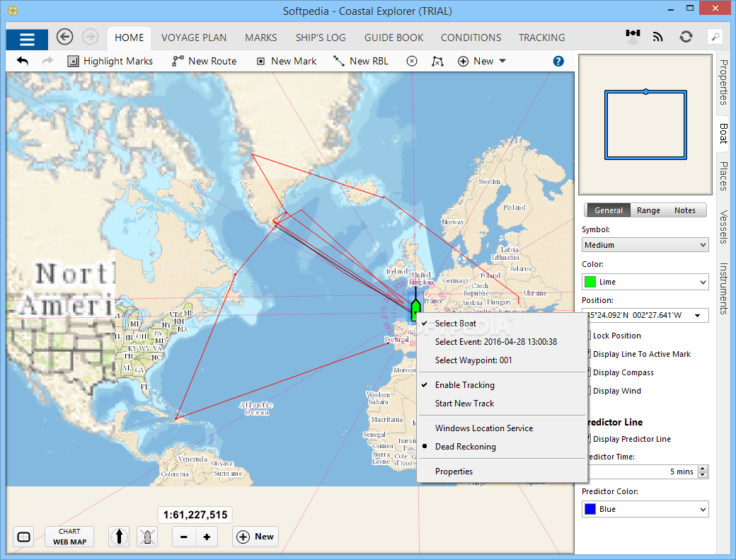The image size is (736, 560).
Task: Create a New RBL line
Action: (361, 61)
